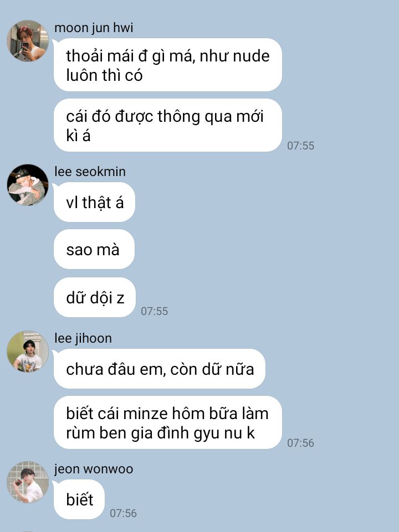Open jeon wonwoo's profile avatar
Image resolution: width=399 pixels, height=532 pixels.
click(28, 482)
